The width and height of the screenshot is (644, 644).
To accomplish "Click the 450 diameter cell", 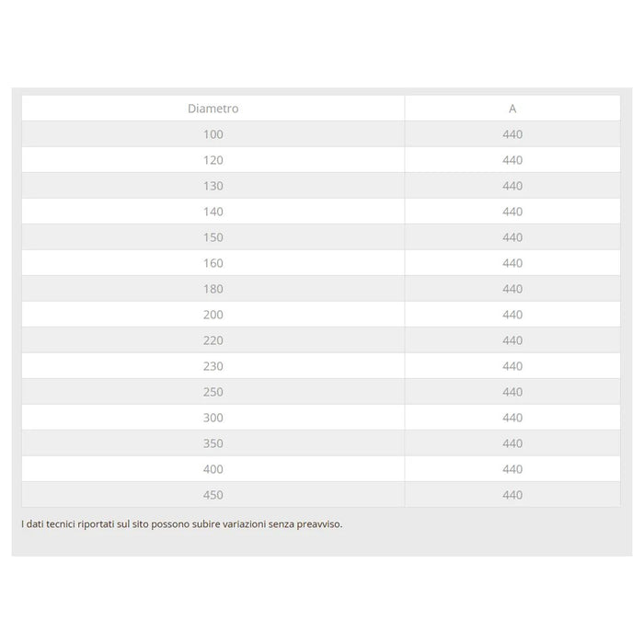I will pos(213,495).
